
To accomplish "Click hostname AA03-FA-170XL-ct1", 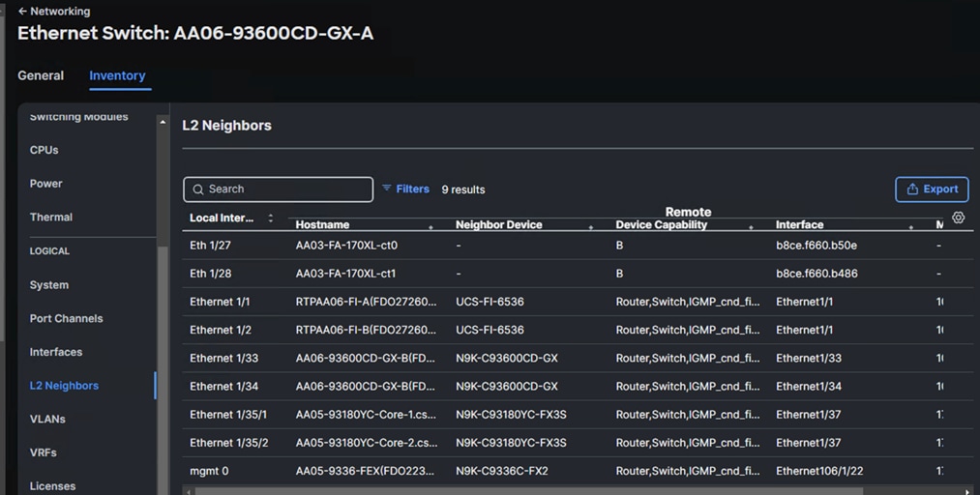I will [345, 274].
